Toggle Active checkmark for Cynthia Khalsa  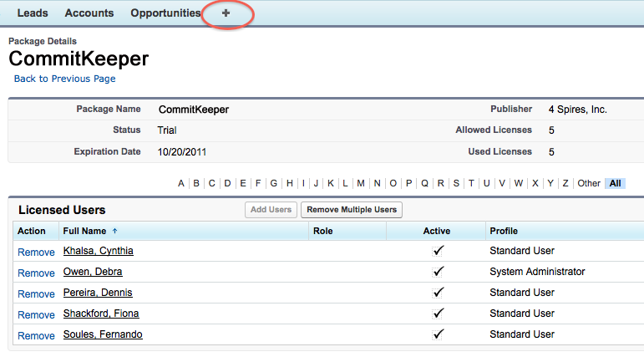[x=439, y=251]
